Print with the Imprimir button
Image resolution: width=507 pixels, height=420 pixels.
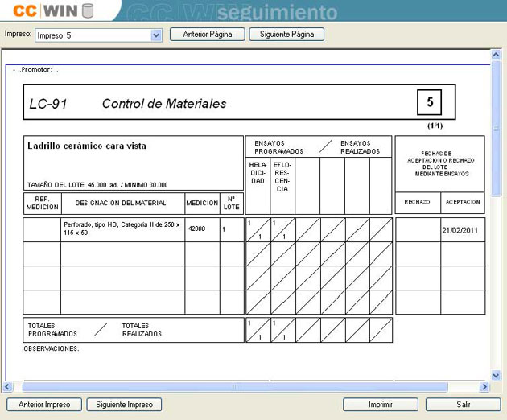click(x=381, y=405)
